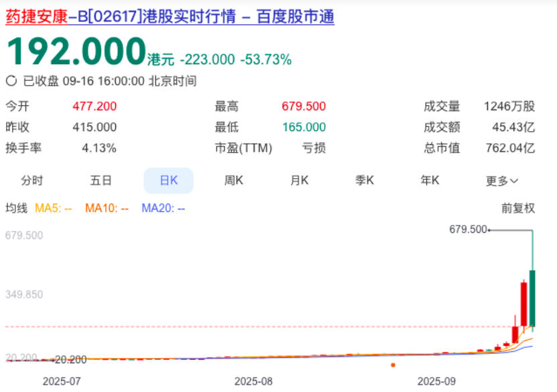Select the 季K chart tab
This screenshot has width=557, height=392.
(364, 181)
